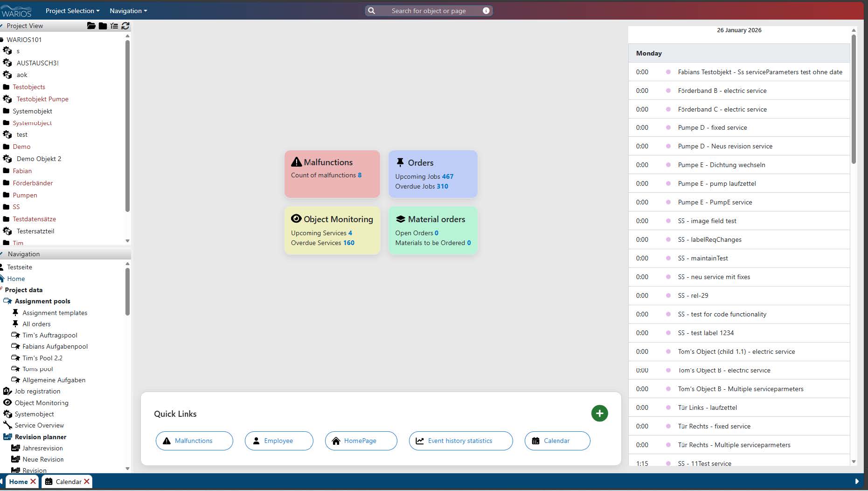Click the search for object or page field
Screen dimensions: 868x491
click(428, 11)
